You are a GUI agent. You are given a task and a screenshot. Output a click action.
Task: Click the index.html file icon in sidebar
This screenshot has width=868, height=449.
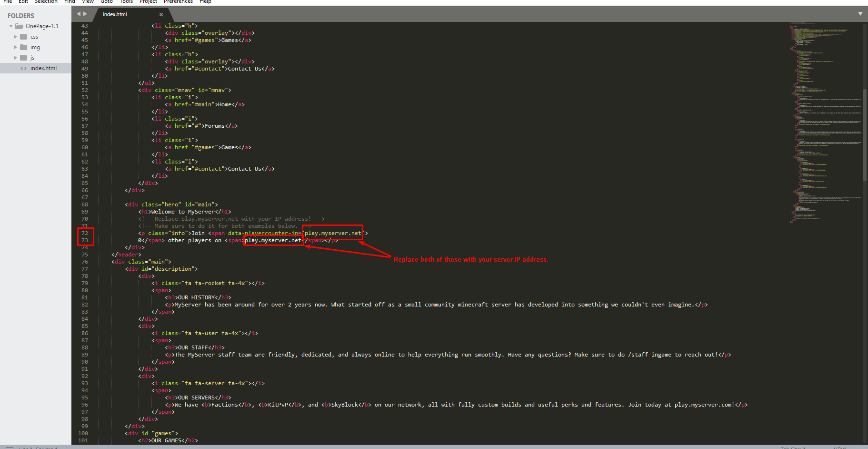23,68
